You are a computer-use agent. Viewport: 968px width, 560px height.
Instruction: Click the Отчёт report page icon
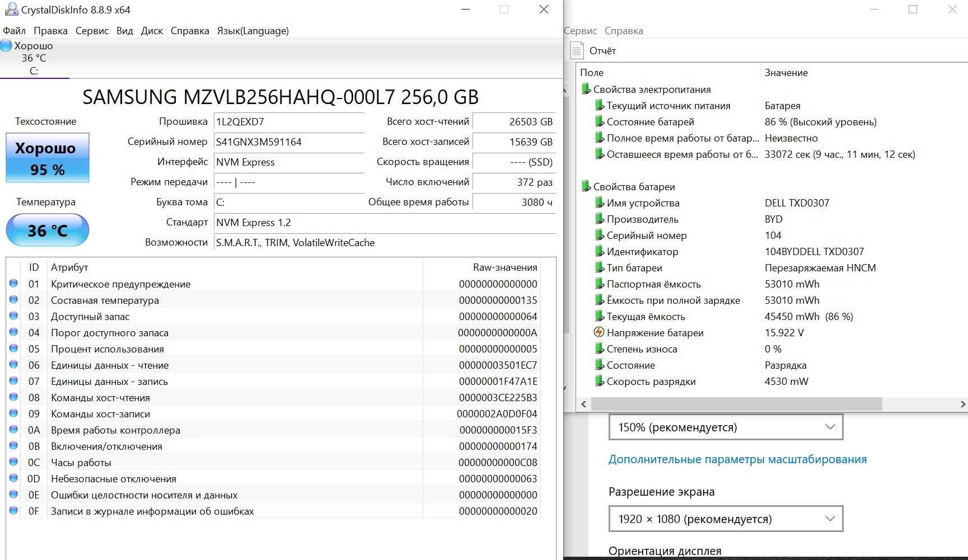click(577, 50)
